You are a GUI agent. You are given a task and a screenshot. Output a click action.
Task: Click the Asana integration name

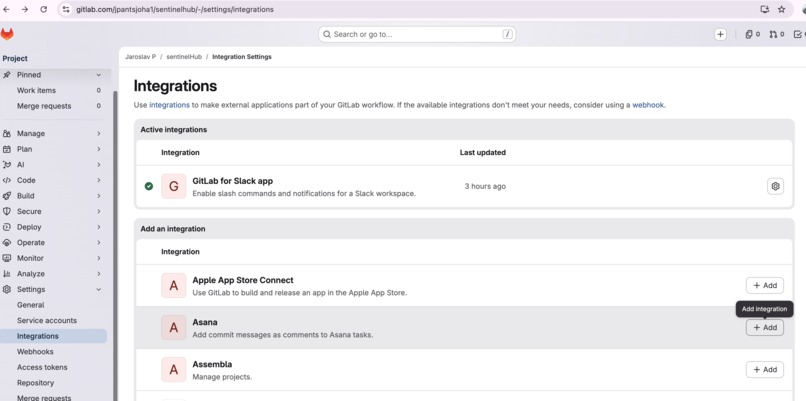tap(205, 322)
